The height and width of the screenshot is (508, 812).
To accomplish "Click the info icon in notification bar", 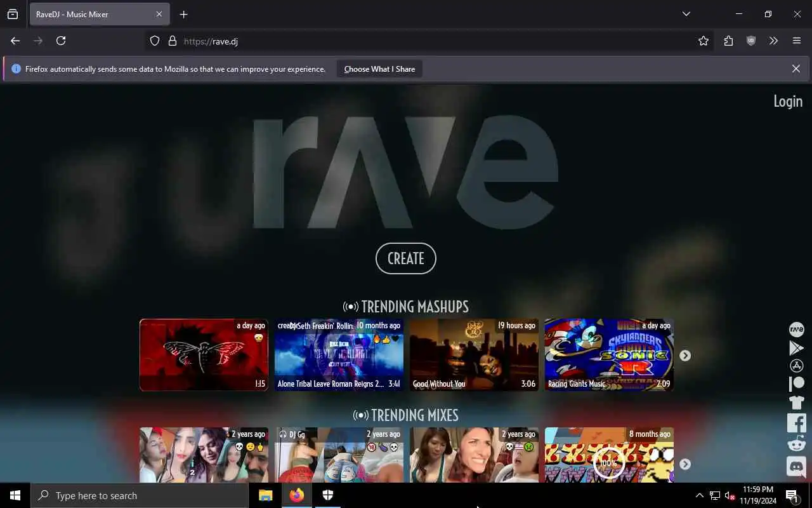I will tap(16, 69).
